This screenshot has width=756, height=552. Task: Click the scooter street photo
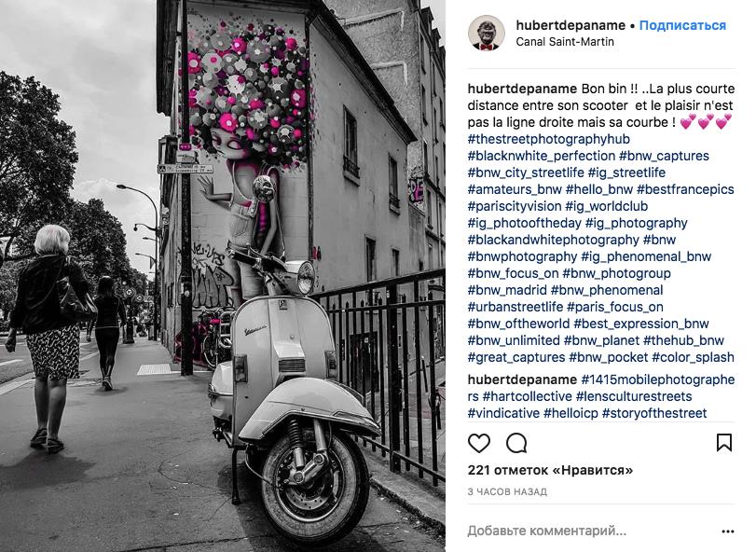[x=222, y=276]
